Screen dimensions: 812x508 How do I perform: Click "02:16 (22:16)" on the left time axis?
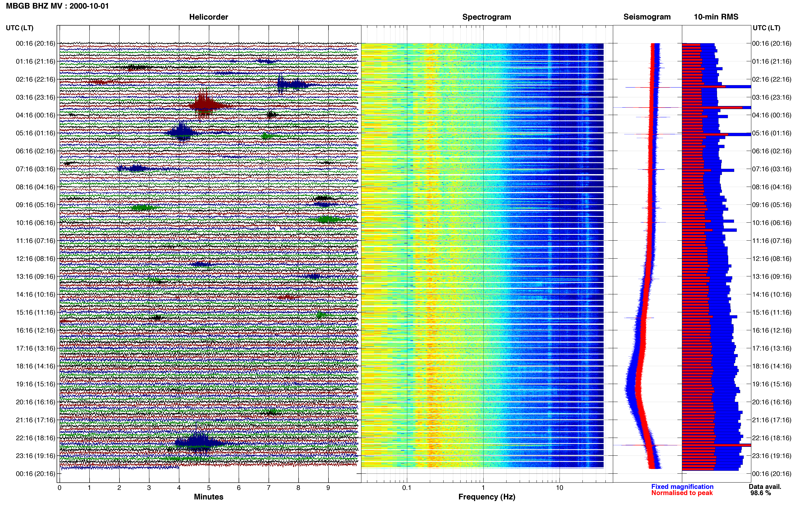(36, 79)
